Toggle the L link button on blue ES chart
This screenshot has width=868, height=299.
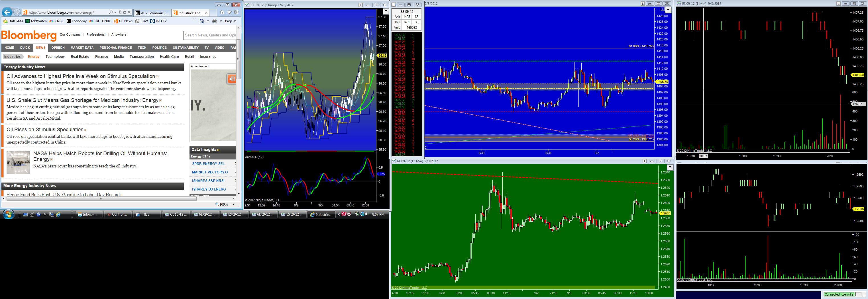tap(643, 3)
